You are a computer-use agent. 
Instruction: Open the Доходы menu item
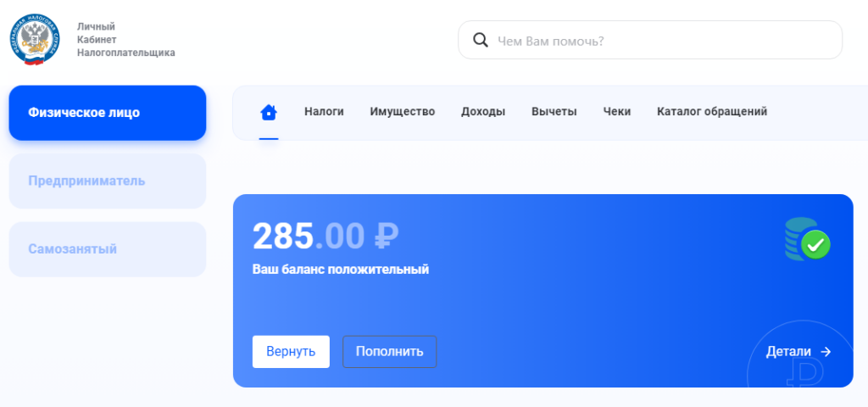(483, 112)
